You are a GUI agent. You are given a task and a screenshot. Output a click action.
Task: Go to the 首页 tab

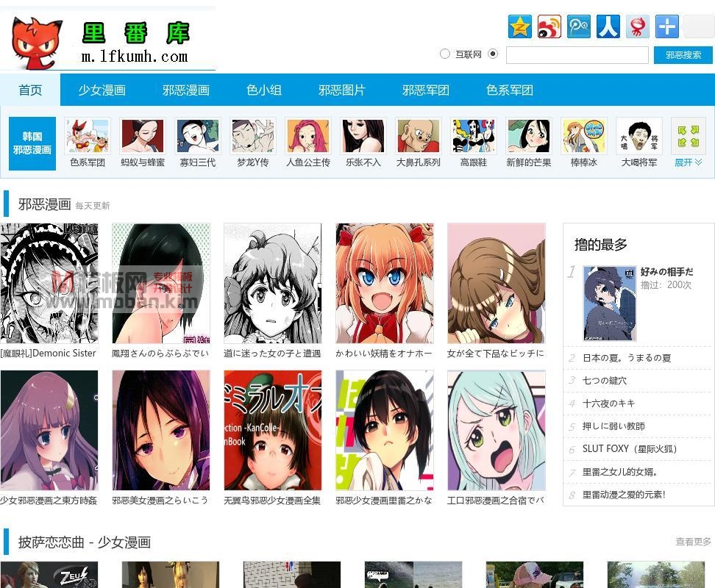click(30, 90)
